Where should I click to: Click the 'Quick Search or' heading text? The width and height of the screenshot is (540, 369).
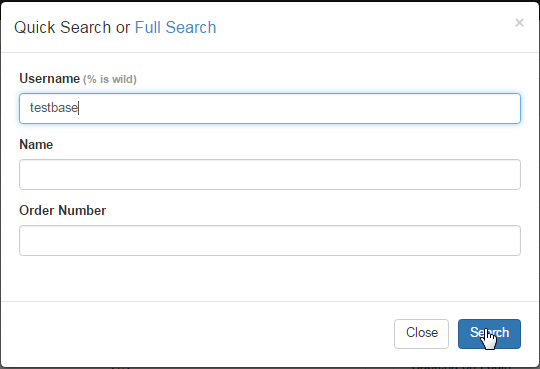(72, 27)
